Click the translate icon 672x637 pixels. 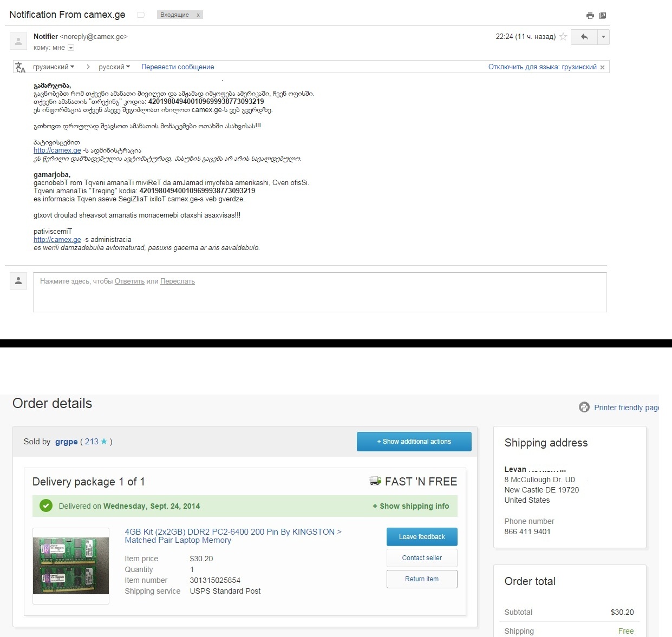pos(20,67)
